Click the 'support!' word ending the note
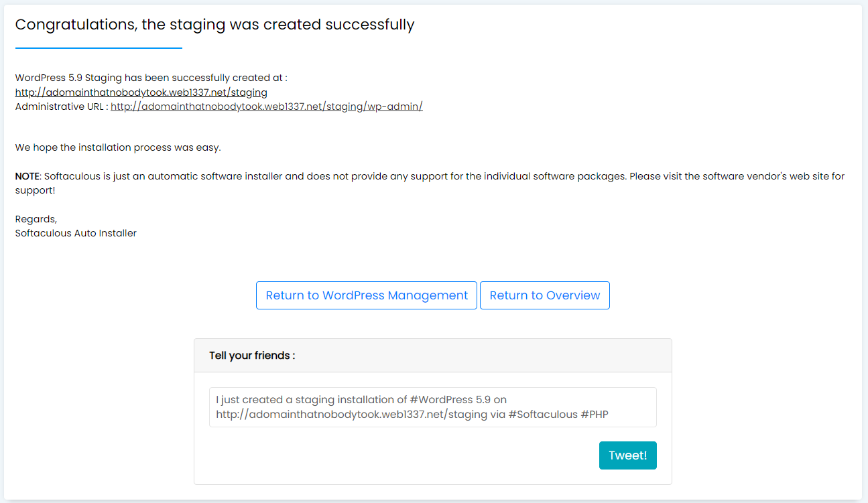 click(35, 190)
